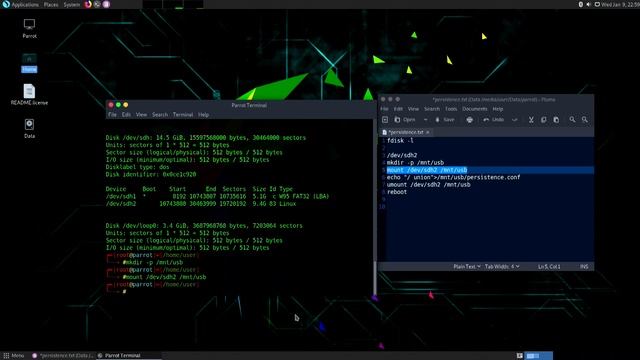Open the Help menu in Parrot Terminal
Viewport: 640px width, 360px height.
(203, 115)
